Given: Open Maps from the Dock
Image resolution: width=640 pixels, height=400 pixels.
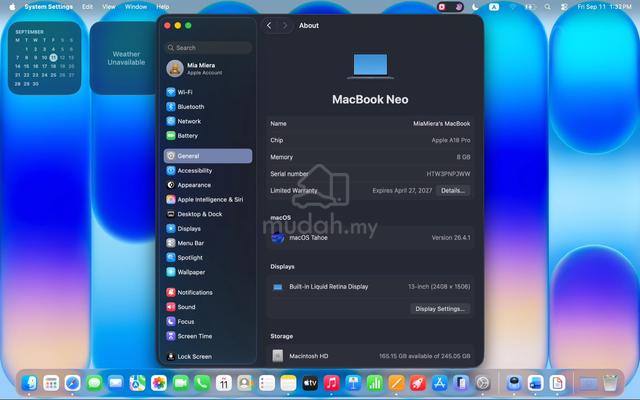Looking at the screenshot, I should coord(138,383).
